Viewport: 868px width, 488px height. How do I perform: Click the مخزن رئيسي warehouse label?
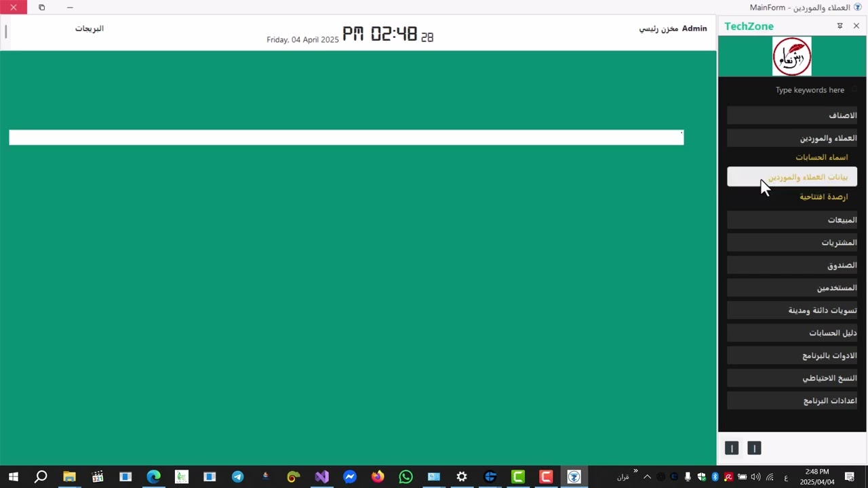point(658,28)
